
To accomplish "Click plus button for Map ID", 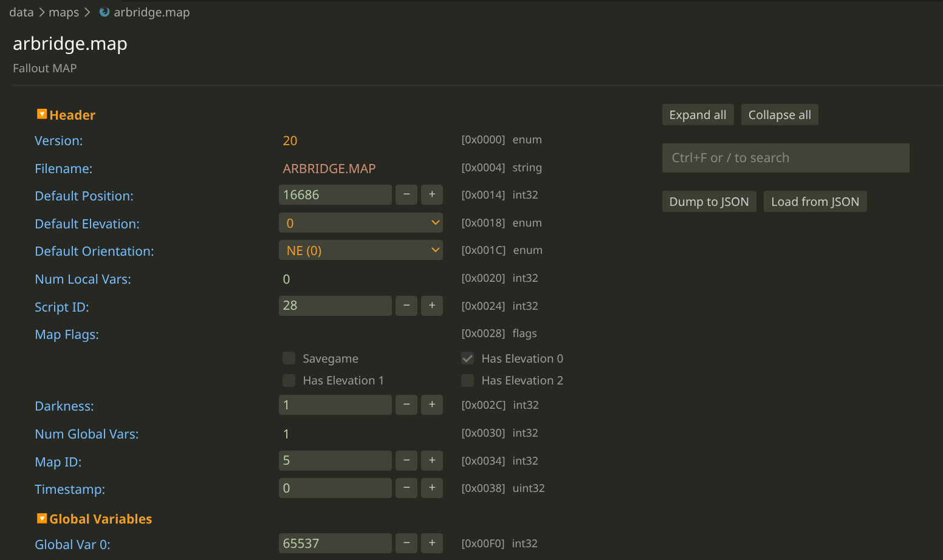I will [x=432, y=461].
